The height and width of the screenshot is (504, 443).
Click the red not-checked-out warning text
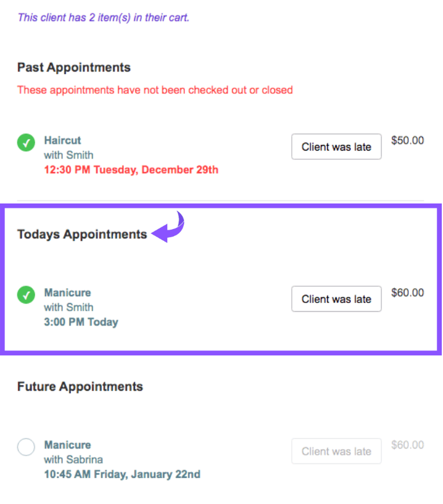click(155, 90)
